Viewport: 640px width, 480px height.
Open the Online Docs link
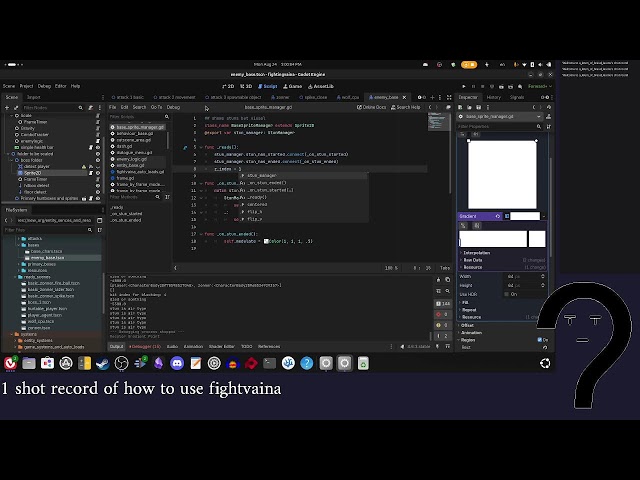(371, 107)
